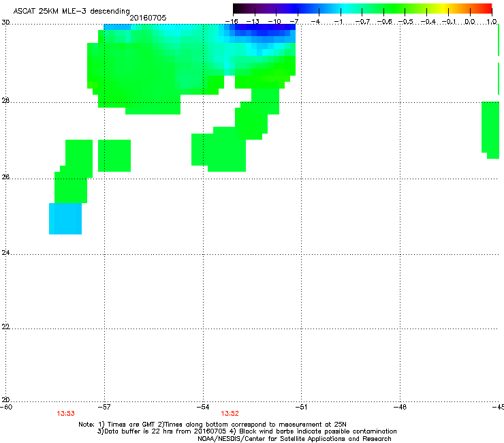Click the latitude label 30
504x443 pixels.
pos(5,22)
